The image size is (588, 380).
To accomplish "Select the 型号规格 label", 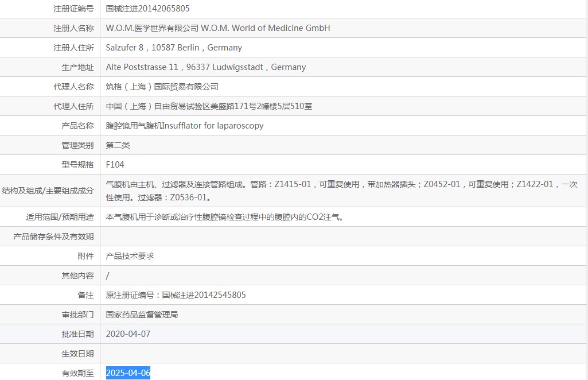I will click(77, 165).
